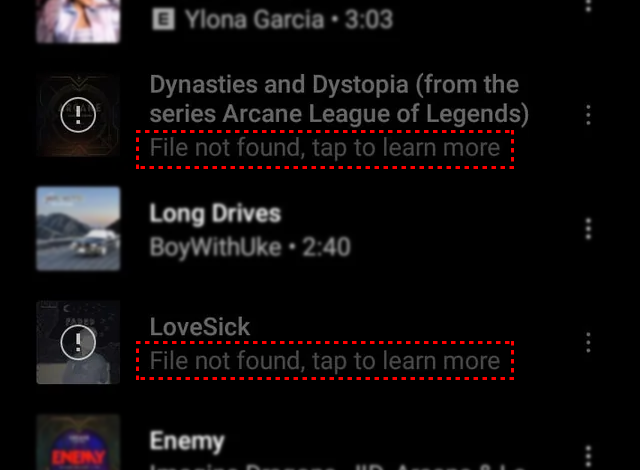640x470 pixels.
Task: Tap error exclamation icon on Dynasties artwork
Action: pos(78,115)
